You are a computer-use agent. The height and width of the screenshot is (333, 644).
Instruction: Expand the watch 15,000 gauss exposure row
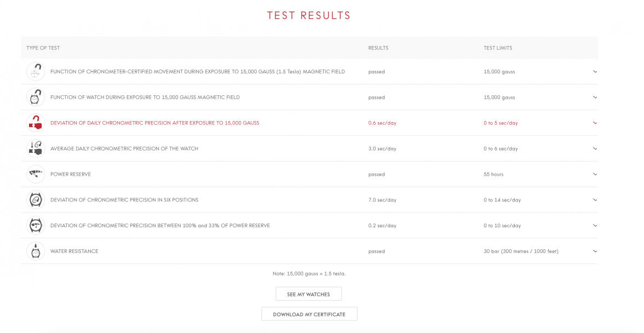pyautogui.click(x=595, y=97)
